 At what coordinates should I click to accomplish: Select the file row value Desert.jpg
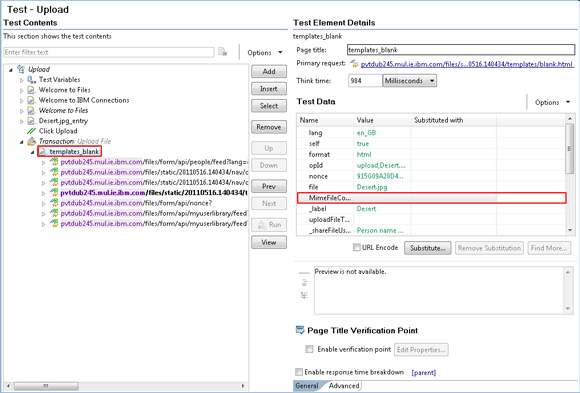372,187
